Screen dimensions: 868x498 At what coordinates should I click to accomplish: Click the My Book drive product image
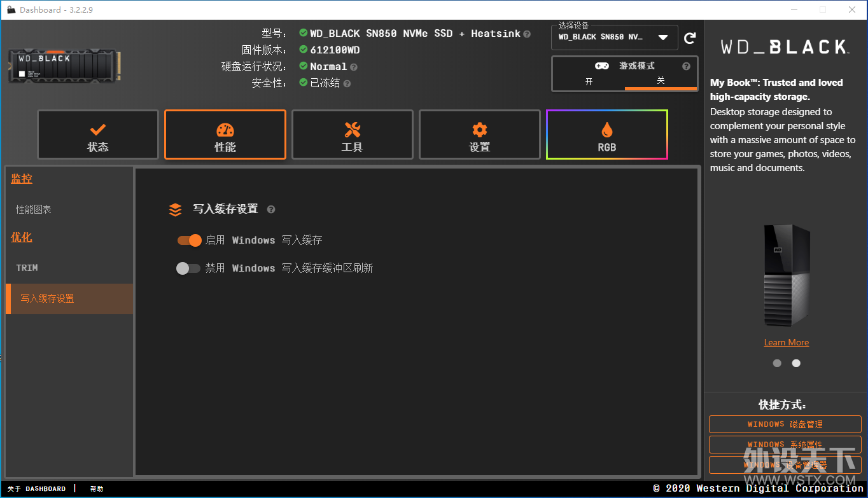787,275
